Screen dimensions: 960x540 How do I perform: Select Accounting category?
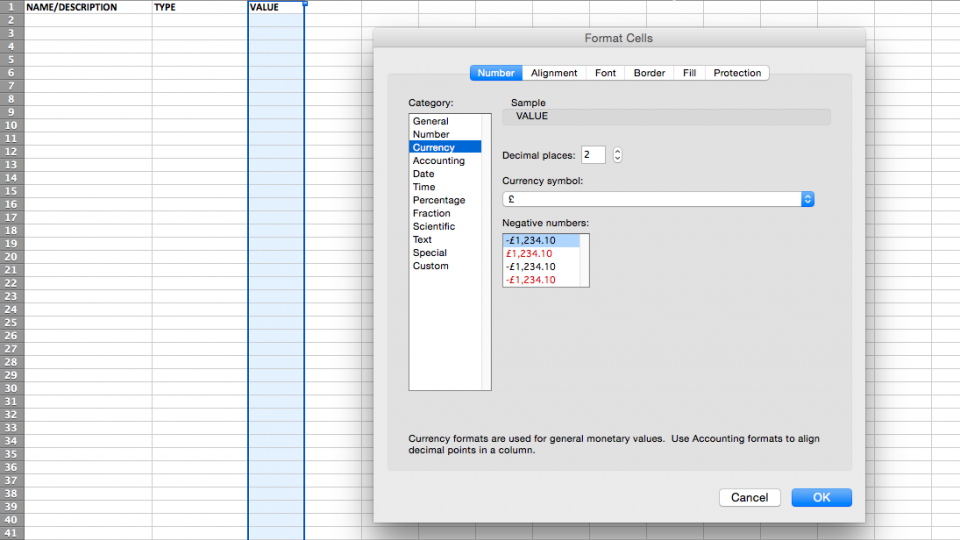[445, 160]
